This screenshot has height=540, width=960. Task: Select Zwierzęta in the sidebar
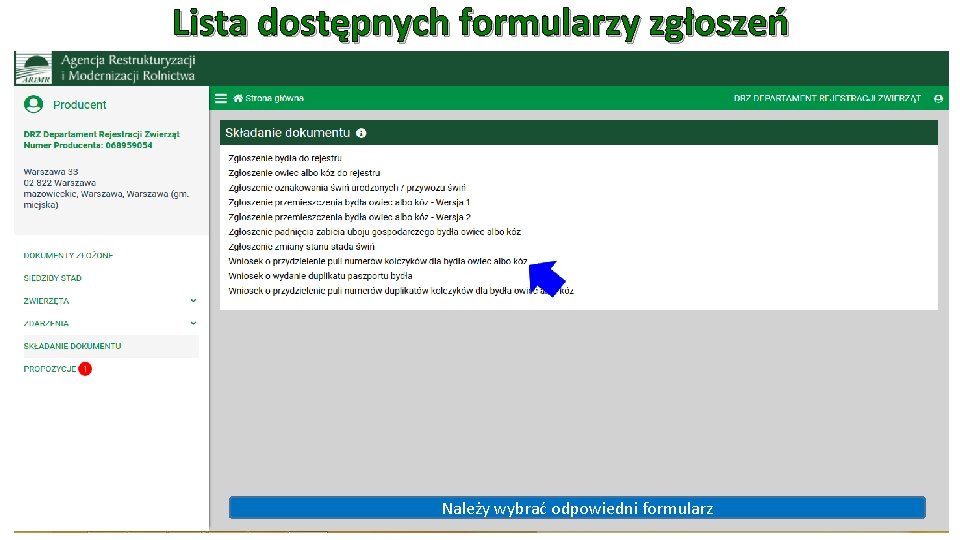(x=47, y=301)
